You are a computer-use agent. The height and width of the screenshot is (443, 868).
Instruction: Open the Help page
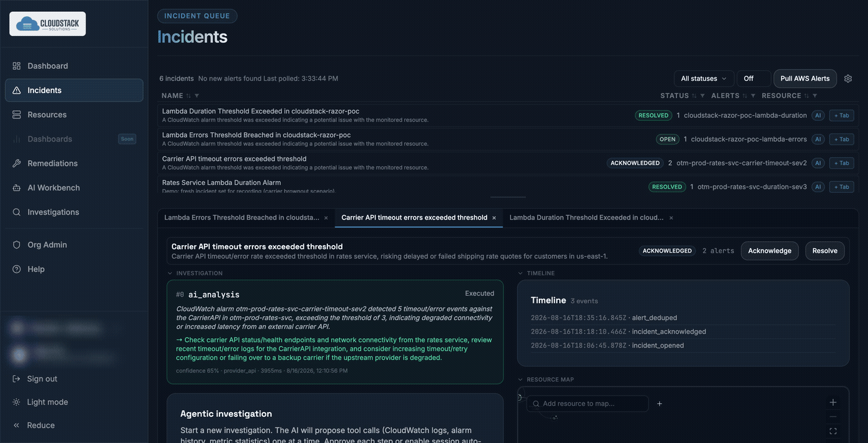[x=74, y=269]
